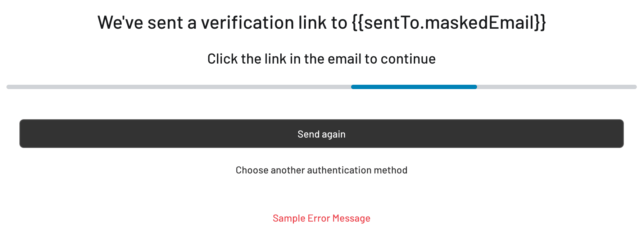The width and height of the screenshot is (644, 232).
Task: Click the word "We've" starting the heading
Action: pos(120,22)
